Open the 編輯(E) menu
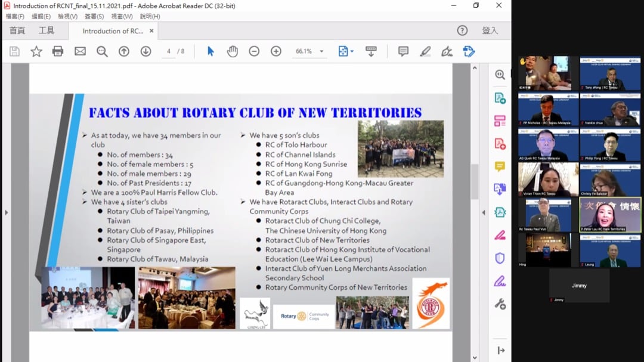 [x=41, y=17]
